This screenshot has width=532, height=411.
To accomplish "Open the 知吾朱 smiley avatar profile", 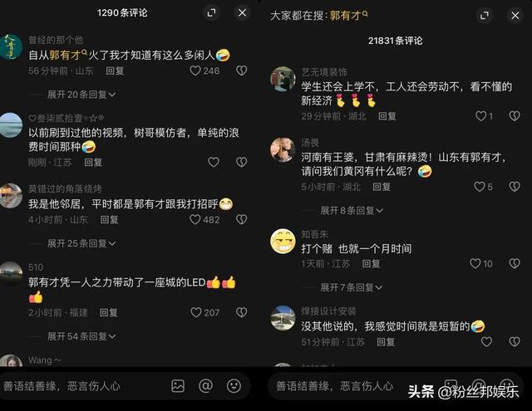I will 283,242.
